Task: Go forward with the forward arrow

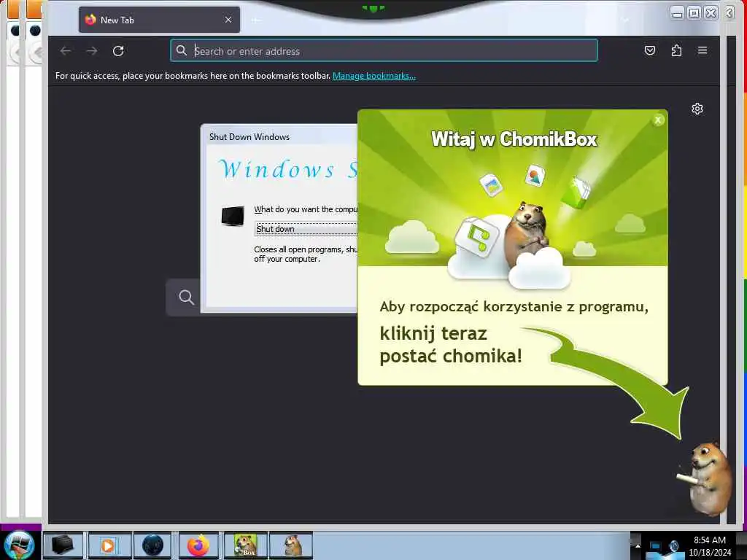Action: pyautogui.click(x=92, y=51)
